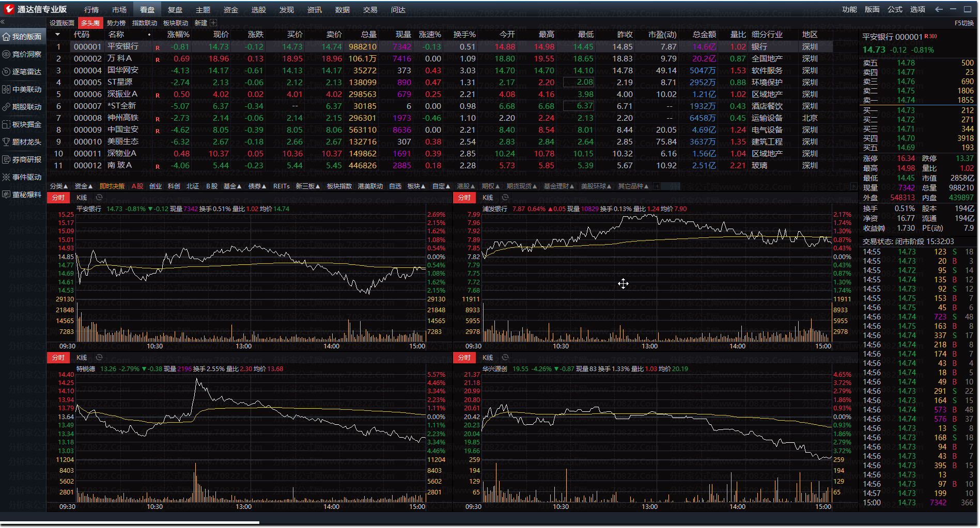Image resolution: width=980 pixels, height=528 pixels.
Task: Open 我的版面 home icon in sidebar
Action: click(x=6, y=37)
